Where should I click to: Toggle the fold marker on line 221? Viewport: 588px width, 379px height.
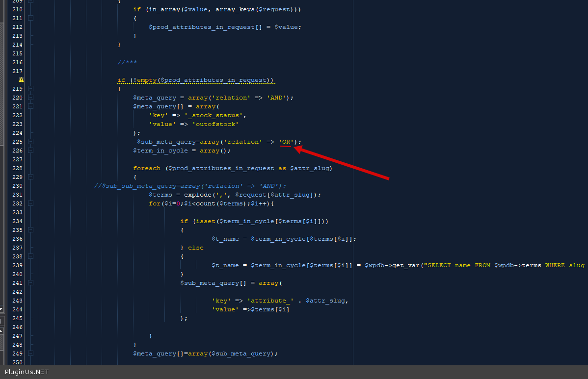31,106
